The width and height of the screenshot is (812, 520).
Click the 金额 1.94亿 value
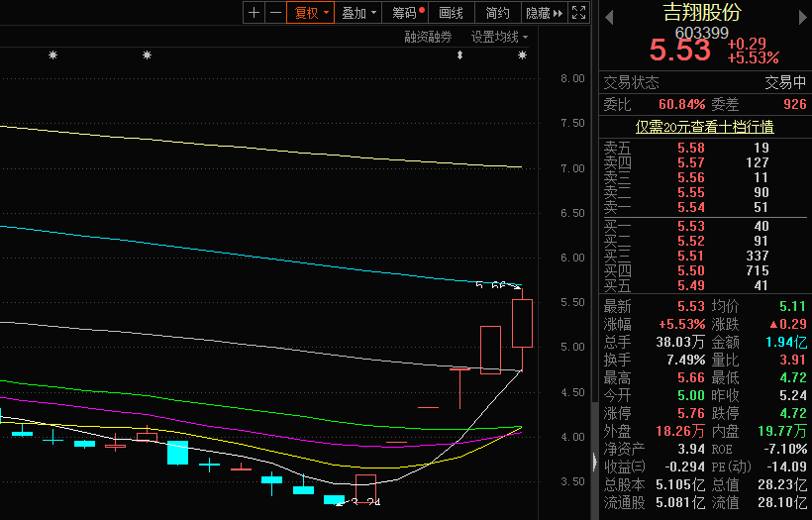click(x=787, y=343)
